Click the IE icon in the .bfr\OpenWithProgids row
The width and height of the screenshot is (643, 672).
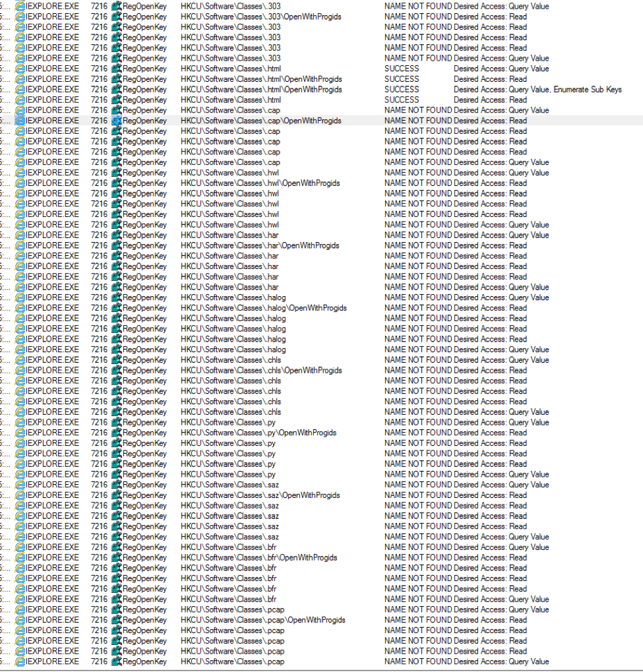tap(20, 557)
